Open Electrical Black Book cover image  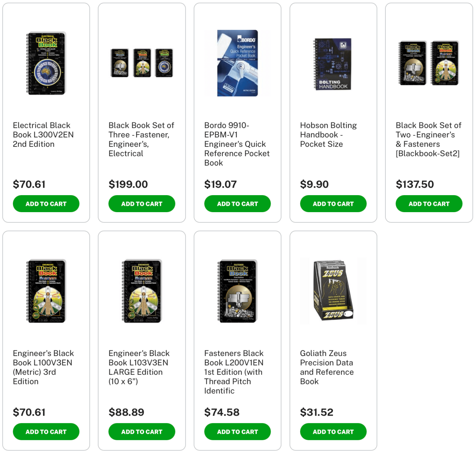point(46,63)
